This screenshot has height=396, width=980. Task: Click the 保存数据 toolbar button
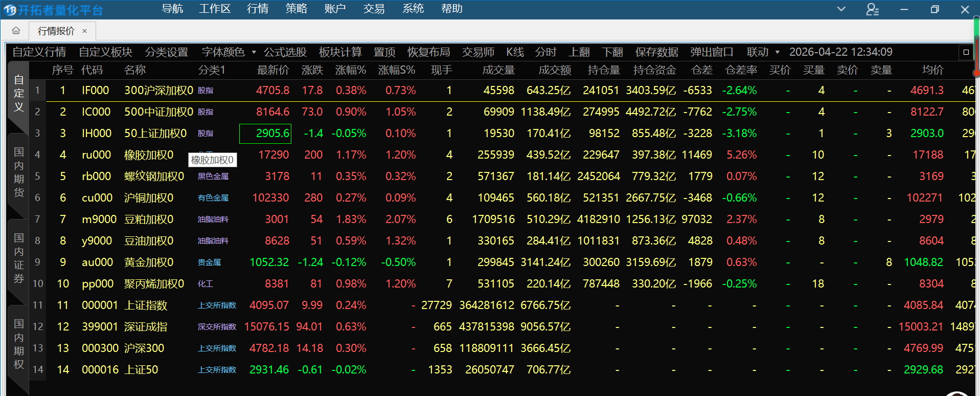tap(656, 52)
